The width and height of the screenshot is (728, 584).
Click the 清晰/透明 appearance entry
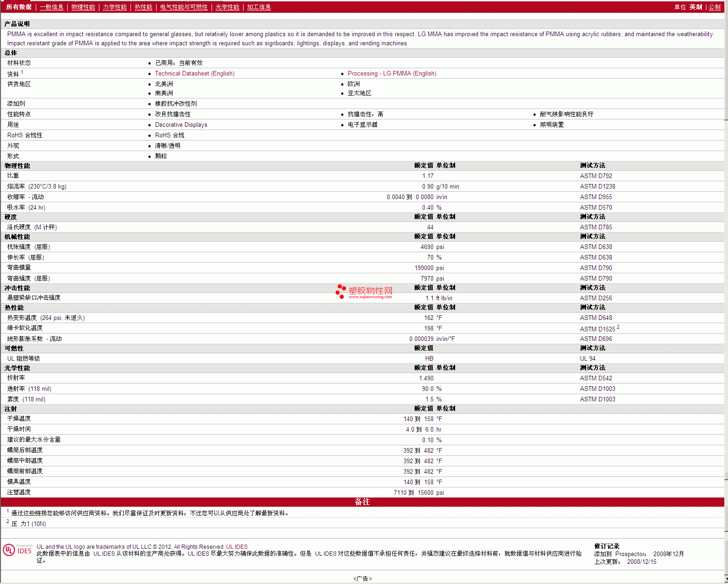click(168, 146)
